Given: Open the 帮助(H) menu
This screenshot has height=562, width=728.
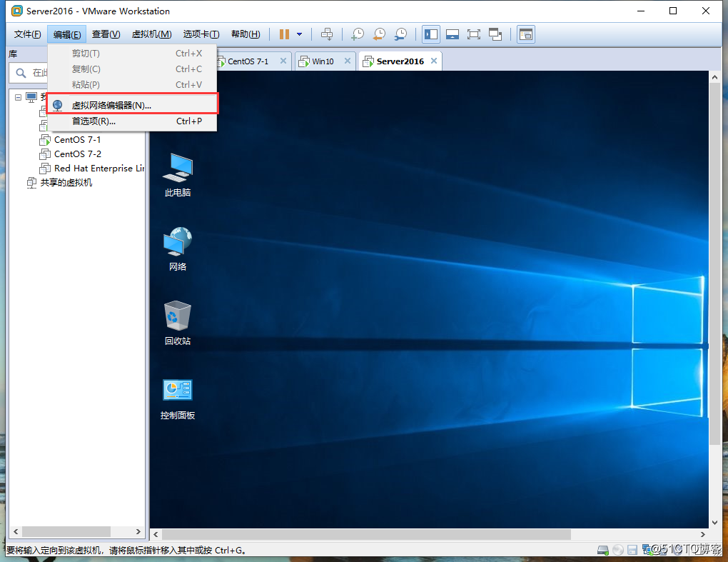Looking at the screenshot, I should [x=246, y=34].
